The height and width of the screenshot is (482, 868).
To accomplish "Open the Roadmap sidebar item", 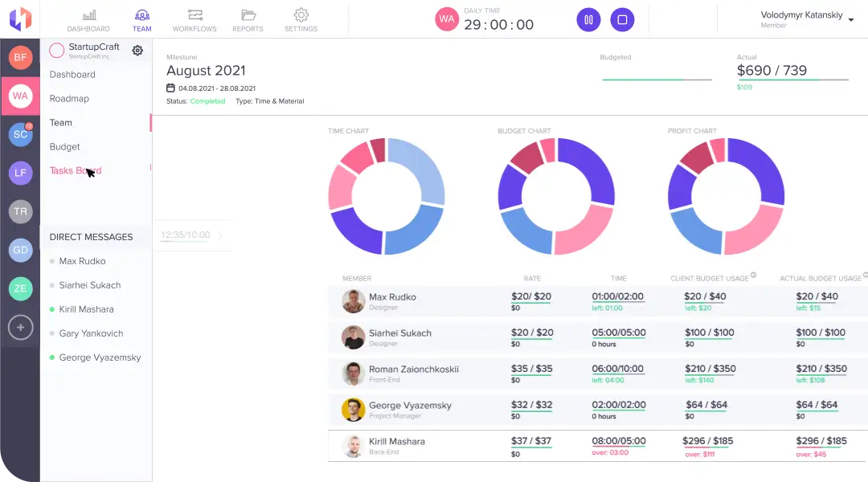I will click(x=69, y=99).
